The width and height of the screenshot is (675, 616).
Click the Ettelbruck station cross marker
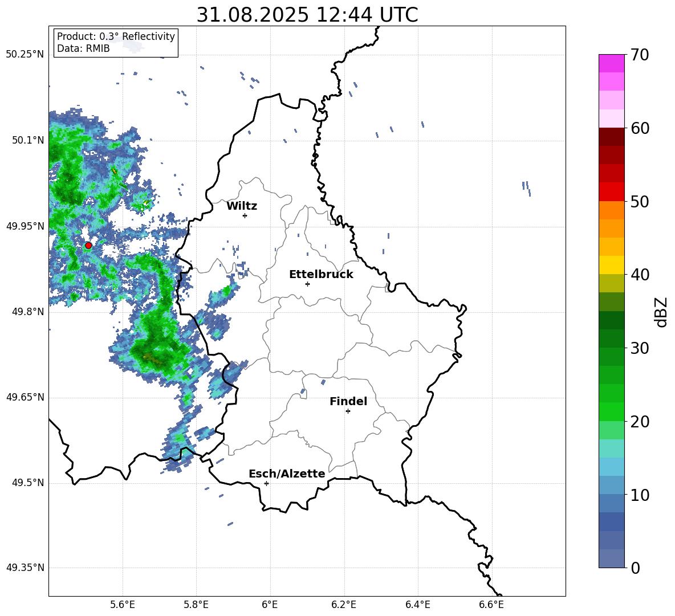(x=307, y=284)
